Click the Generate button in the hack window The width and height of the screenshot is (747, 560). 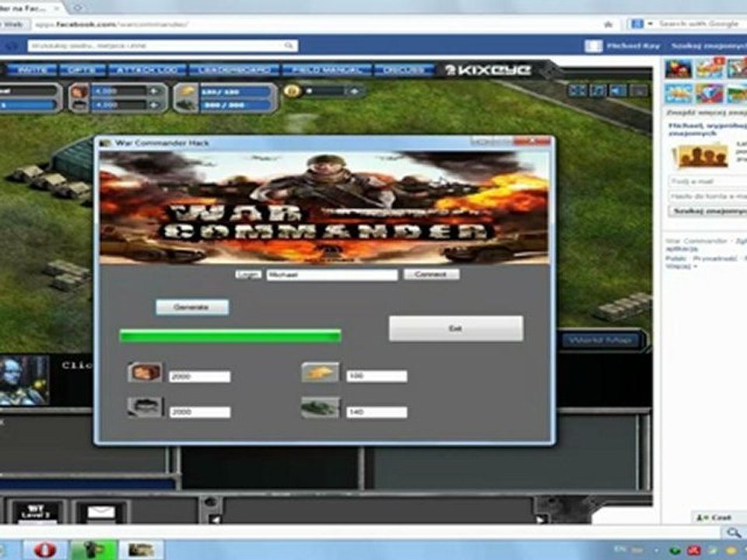(192, 307)
